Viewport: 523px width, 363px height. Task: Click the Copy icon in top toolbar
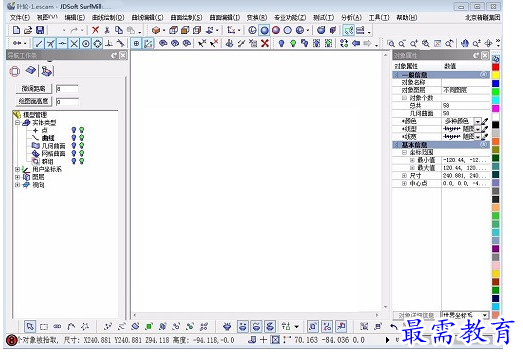(119, 30)
